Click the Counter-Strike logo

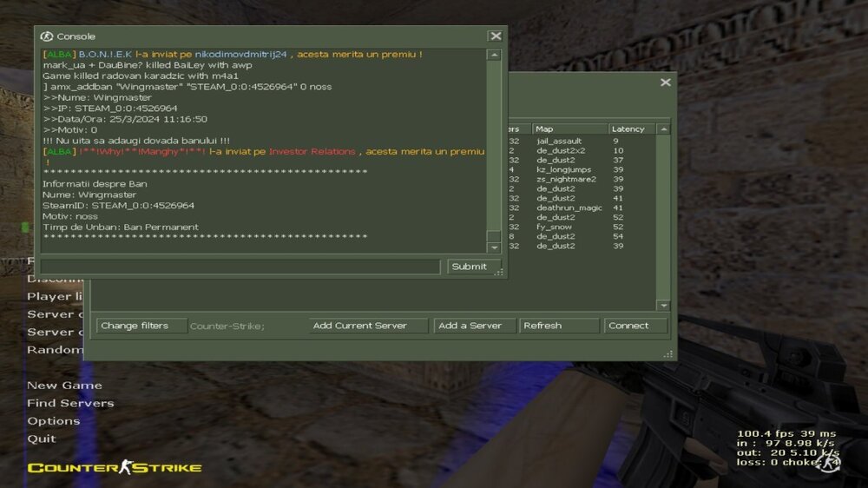point(114,468)
